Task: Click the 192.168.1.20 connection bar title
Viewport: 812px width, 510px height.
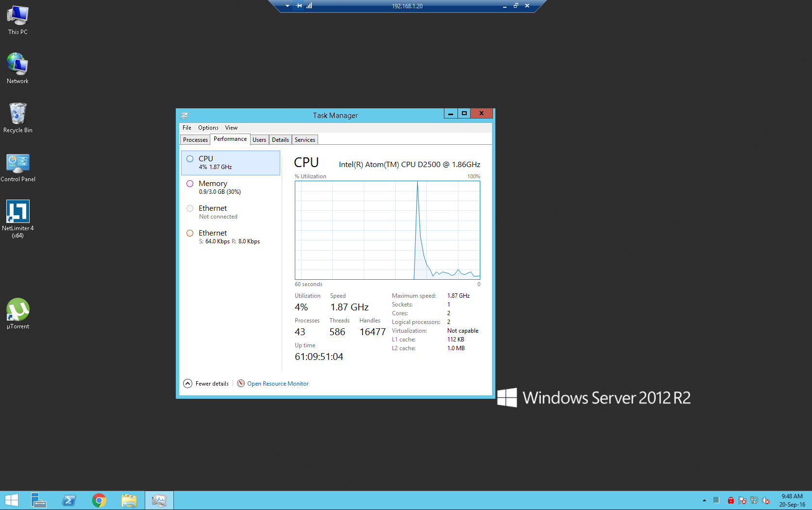Action: 407,6
